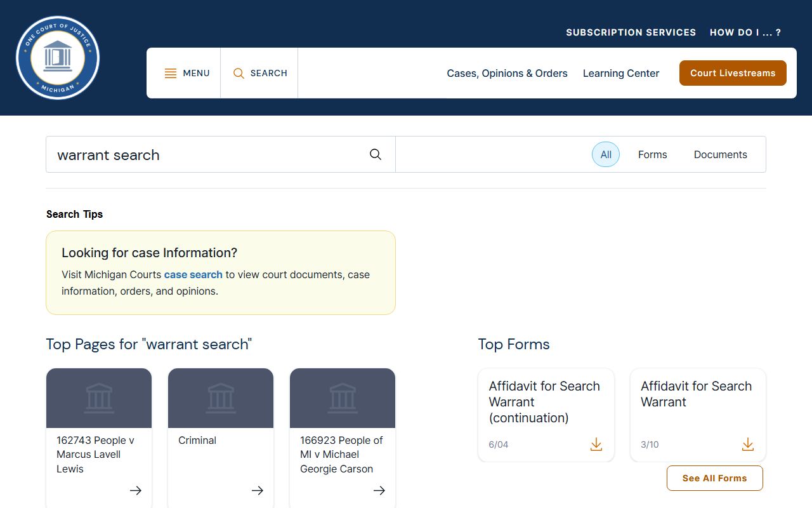Image resolution: width=812 pixels, height=508 pixels.
Task: Go to Cases, Opinions & Orders
Action: (x=507, y=73)
